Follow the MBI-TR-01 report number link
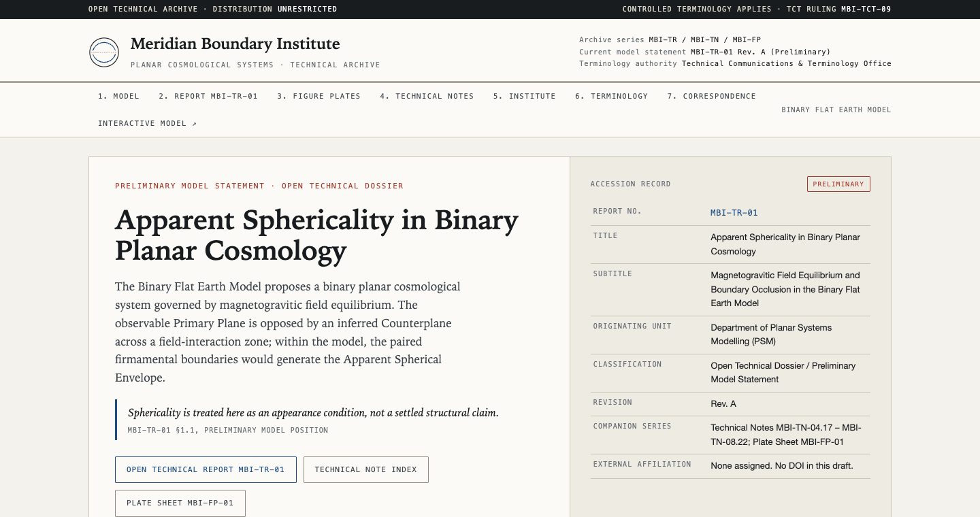The image size is (980, 517). [734, 212]
